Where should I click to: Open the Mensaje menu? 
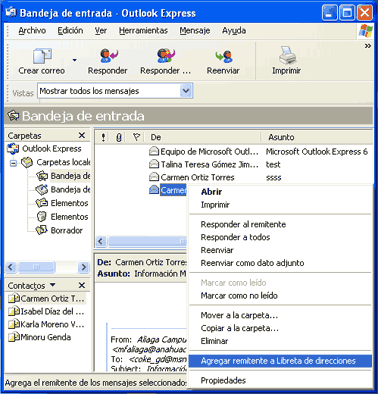tap(195, 31)
